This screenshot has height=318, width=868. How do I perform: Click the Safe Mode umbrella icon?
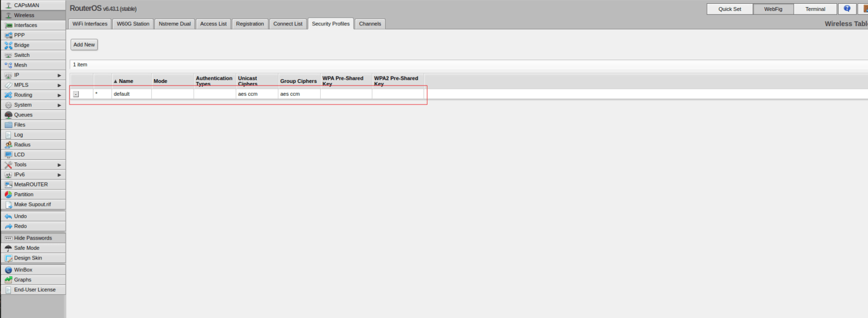click(8, 248)
